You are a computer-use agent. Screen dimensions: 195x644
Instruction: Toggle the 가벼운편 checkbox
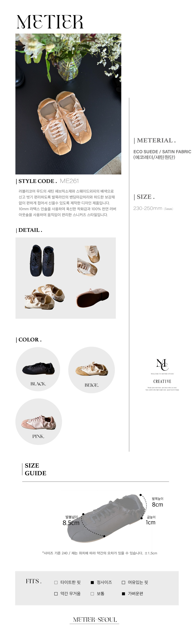coord(123,594)
